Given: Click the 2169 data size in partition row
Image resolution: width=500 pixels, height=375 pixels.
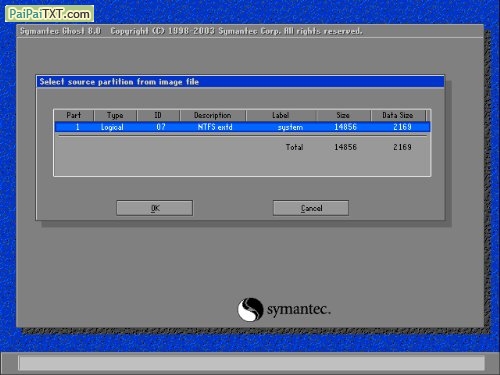Looking at the screenshot, I should [402, 127].
